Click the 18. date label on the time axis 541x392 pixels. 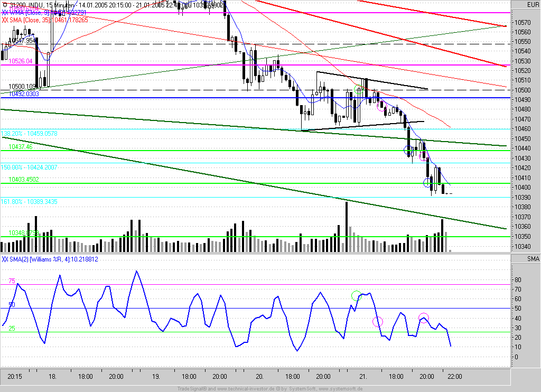point(52,377)
